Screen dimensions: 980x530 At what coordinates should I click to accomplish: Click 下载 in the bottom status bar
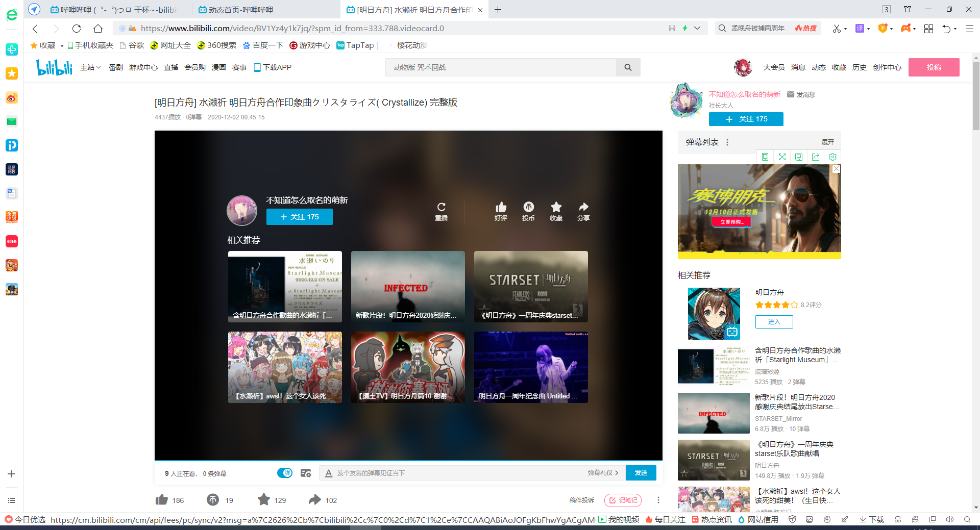click(x=871, y=519)
